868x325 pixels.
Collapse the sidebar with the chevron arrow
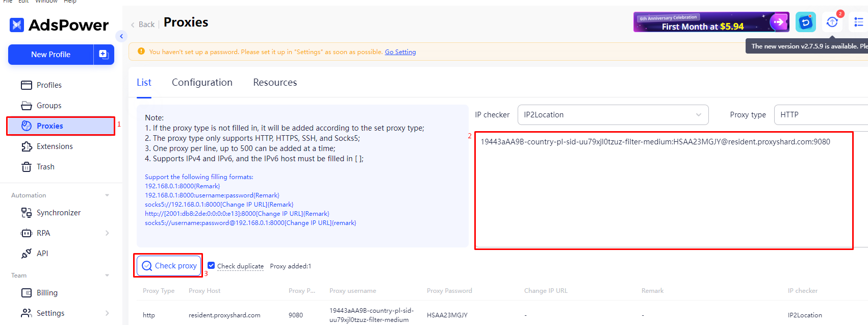coord(121,36)
